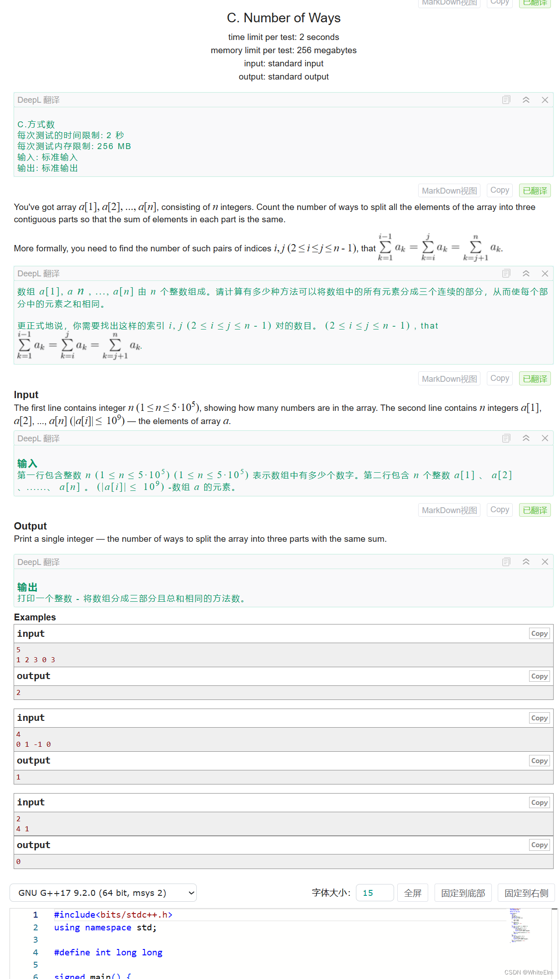
Task: Pin the code editor to bottom with 固定到底部
Action: click(463, 893)
